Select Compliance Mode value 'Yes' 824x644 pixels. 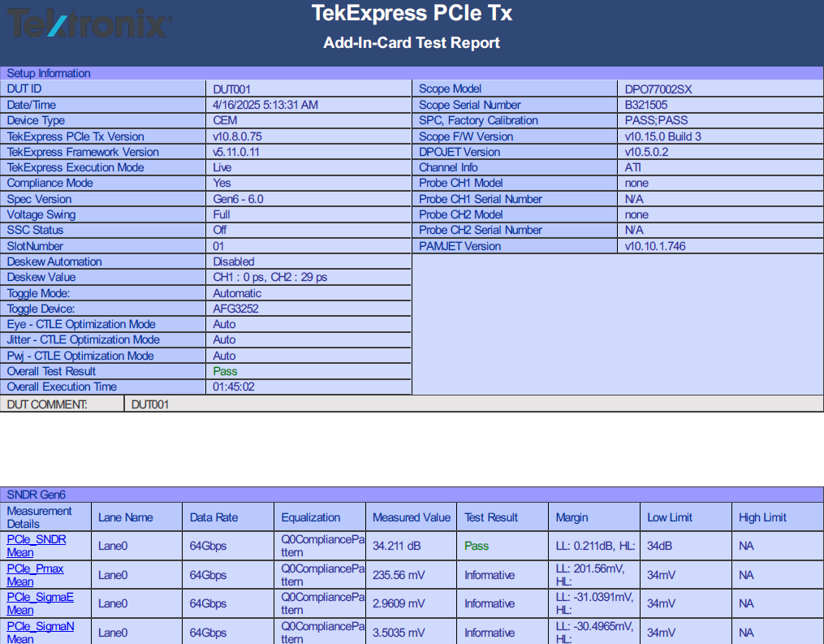[222, 183]
